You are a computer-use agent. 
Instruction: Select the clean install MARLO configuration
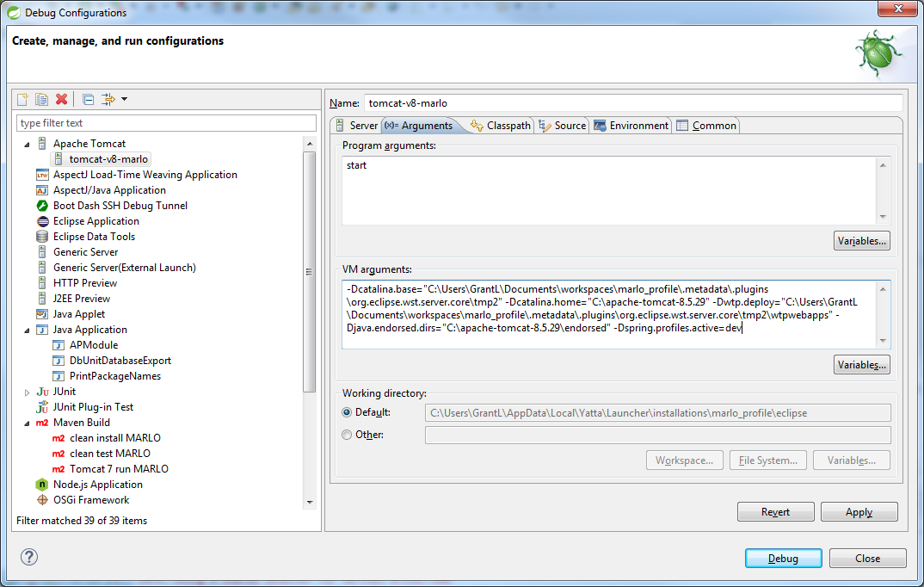(x=115, y=438)
